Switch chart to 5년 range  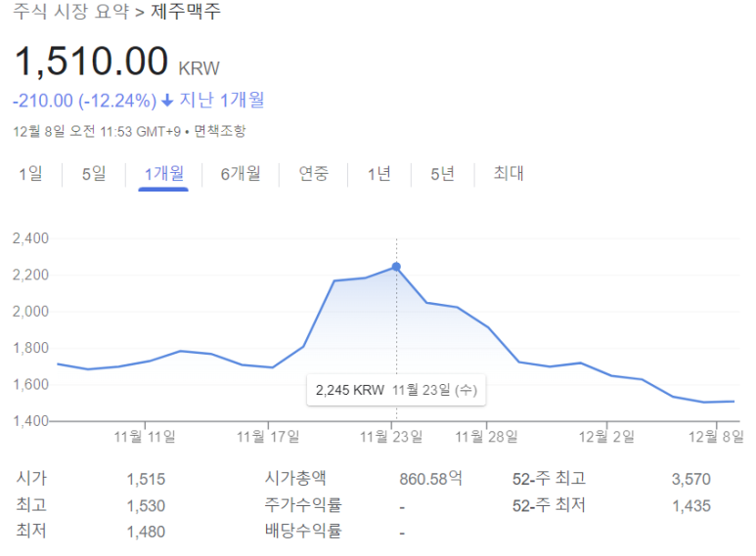tap(442, 174)
